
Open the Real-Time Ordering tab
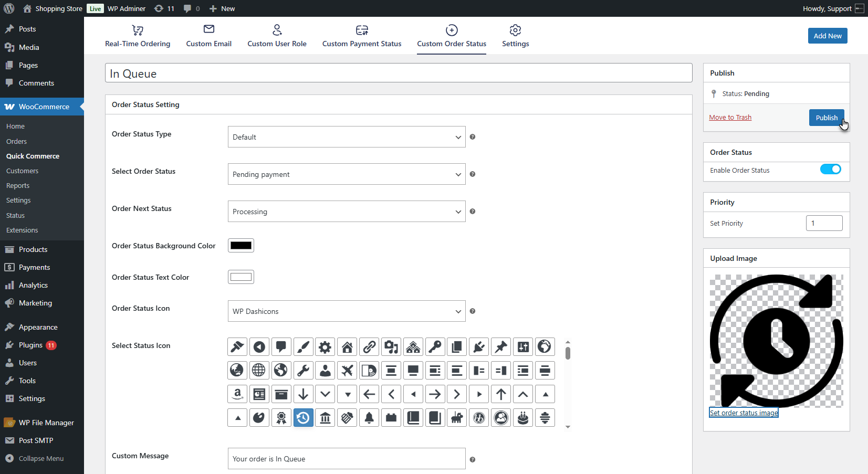(x=138, y=36)
